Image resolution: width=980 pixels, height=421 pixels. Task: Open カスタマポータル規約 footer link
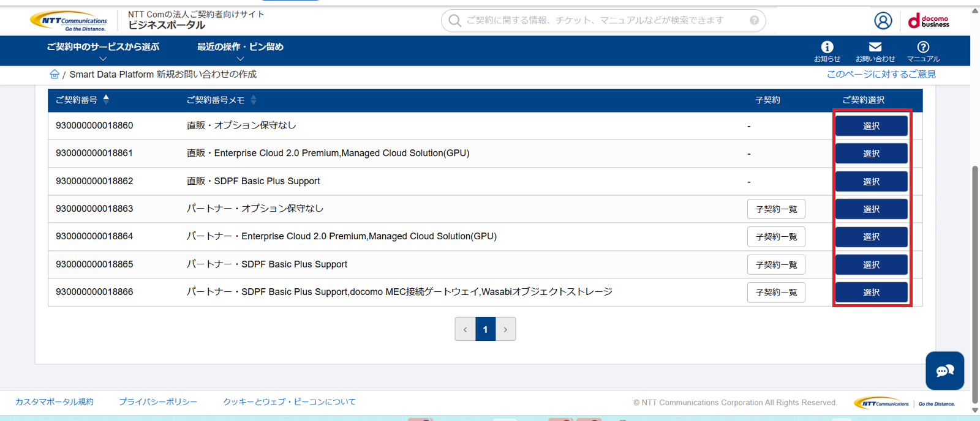[55, 402]
